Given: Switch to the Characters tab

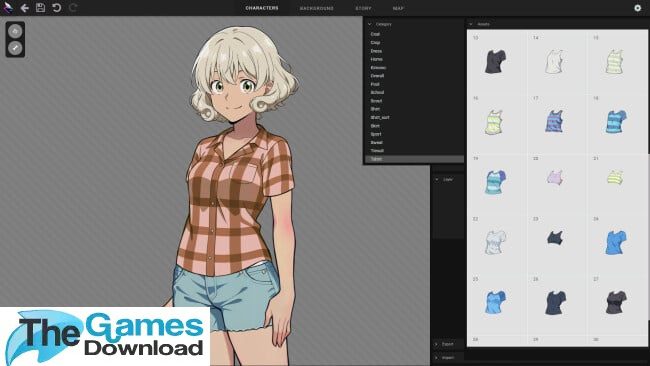Looking at the screenshot, I should pyautogui.click(x=262, y=8).
